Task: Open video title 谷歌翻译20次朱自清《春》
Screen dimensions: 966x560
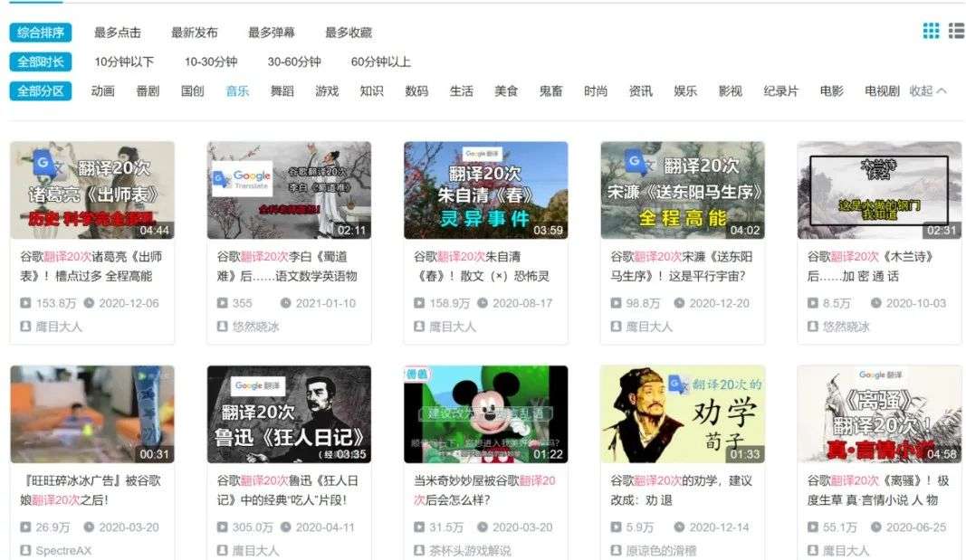Action: (x=480, y=266)
